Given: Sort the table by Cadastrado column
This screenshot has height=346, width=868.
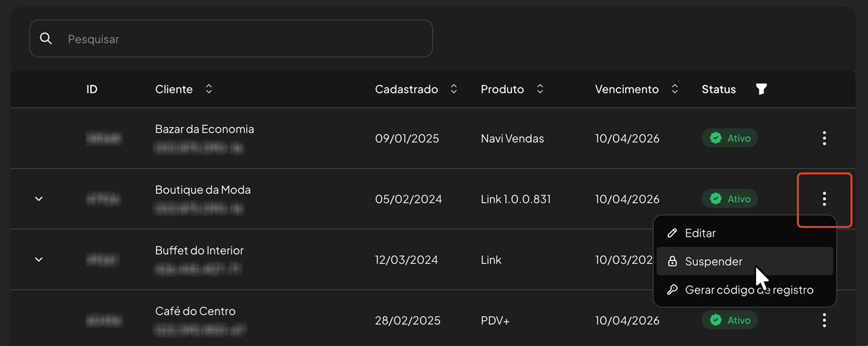Looking at the screenshot, I should coord(454,89).
